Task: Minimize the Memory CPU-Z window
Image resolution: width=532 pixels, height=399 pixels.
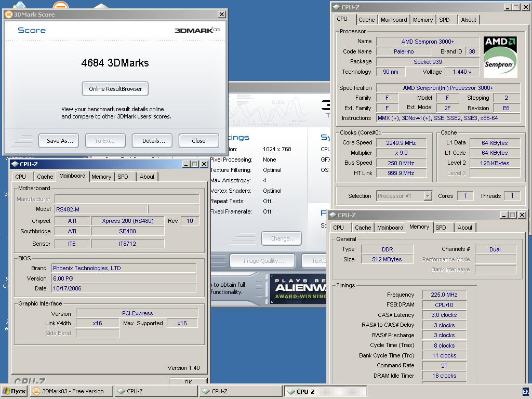Action: [x=504, y=215]
